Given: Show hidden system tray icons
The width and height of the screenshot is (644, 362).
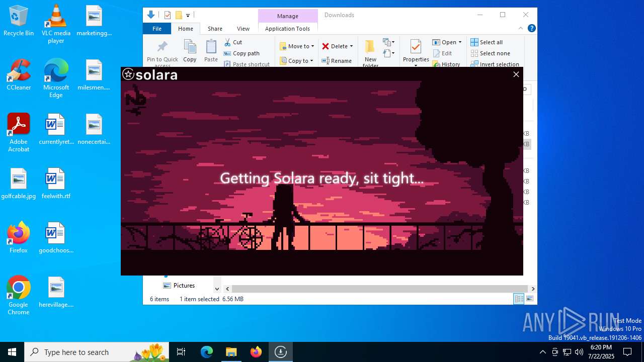Looking at the screenshot, I should tap(542, 352).
